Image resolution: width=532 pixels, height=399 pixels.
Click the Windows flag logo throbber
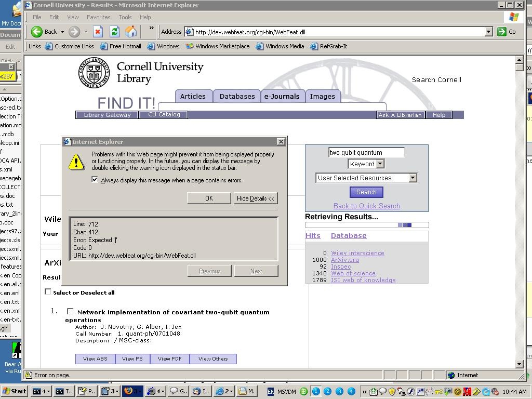click(x=513, y=17)
